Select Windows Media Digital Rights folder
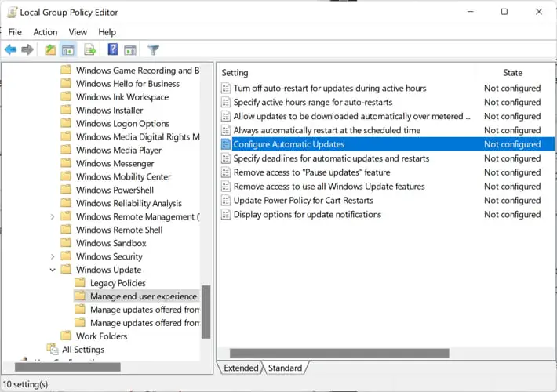The width and height of the screenshot is (557, 392). pos(137,136)
